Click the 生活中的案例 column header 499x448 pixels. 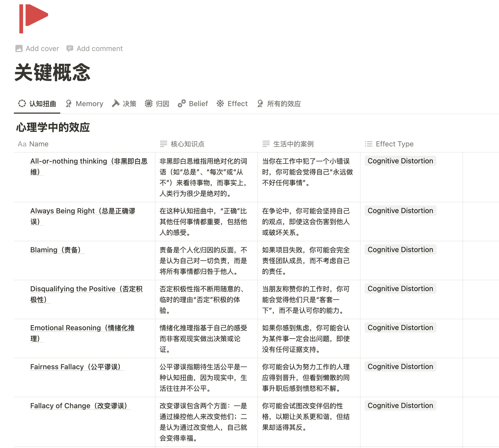point(293,144)
